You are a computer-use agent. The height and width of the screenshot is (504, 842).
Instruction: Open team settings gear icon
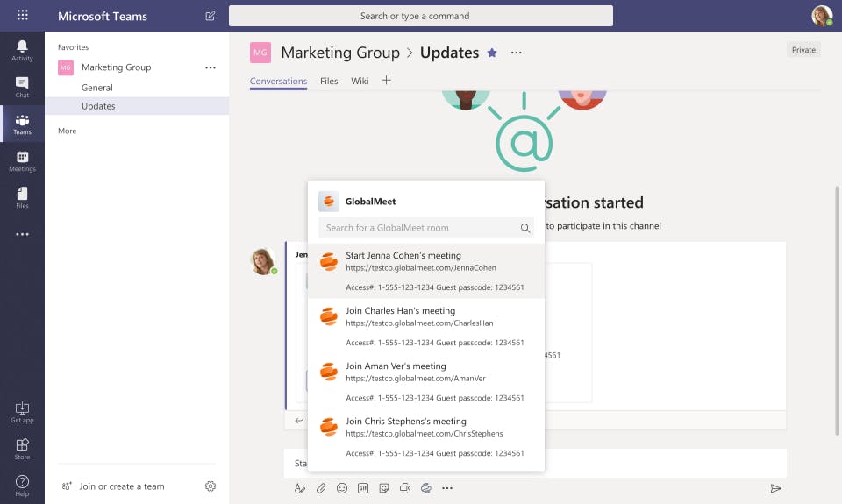click(x=210, y=486)
